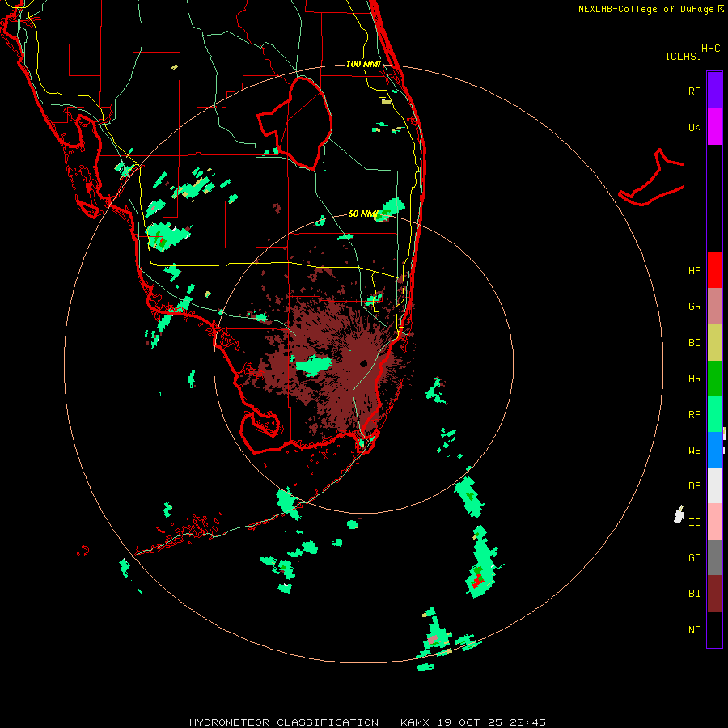Click the HA red legend swatch
Image resolution: width=728 pixels, height=728 pixels.
(x=714, y=270)
